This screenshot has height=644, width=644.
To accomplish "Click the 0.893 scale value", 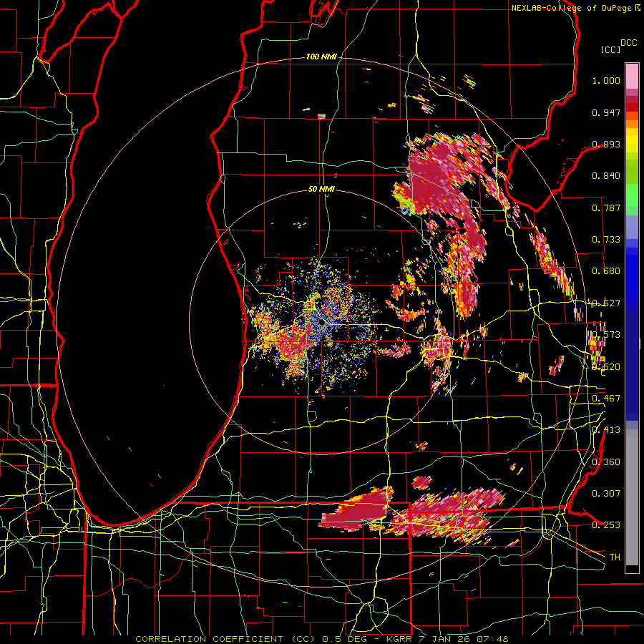I will (606, 144).
